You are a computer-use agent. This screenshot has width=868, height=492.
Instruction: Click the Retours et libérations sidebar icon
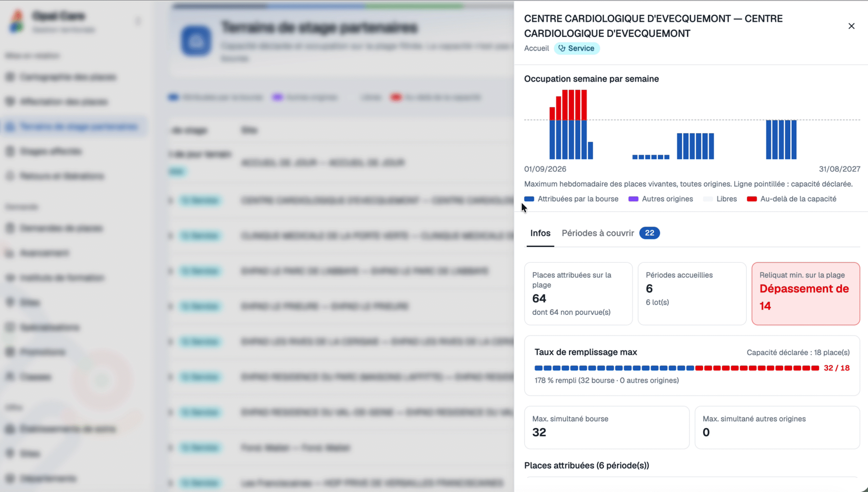tap(10, 176)
